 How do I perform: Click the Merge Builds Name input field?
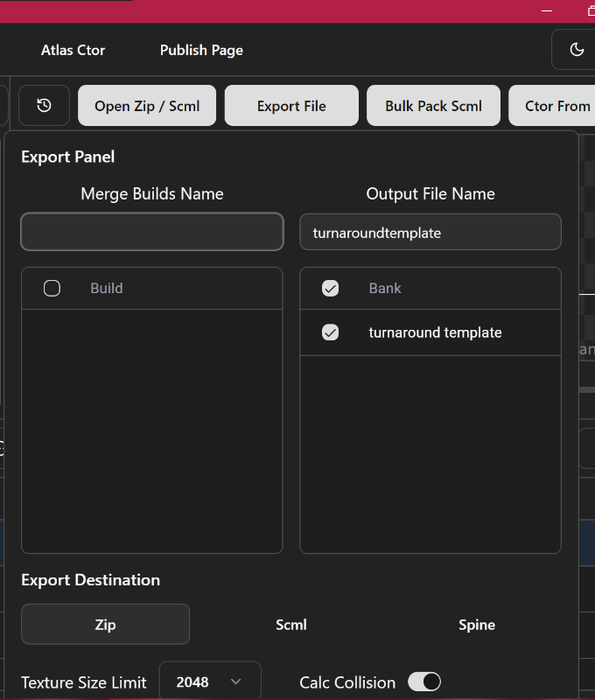pos(152,233)
